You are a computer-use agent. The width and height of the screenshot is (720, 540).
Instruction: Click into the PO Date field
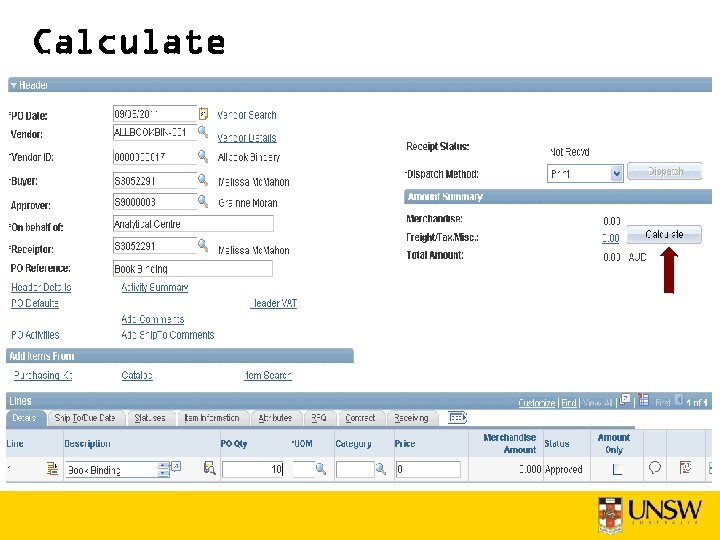(x=155, y=113)
